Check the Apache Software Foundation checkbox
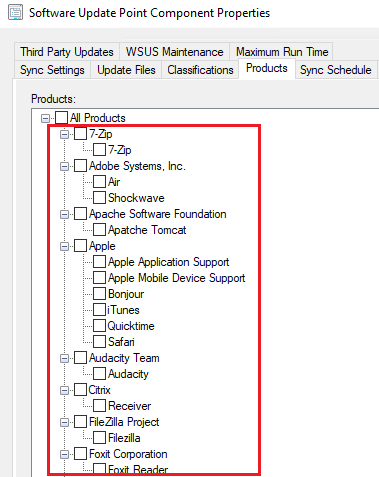The height and width of the screenshot is (477, 379). [80, 214]
